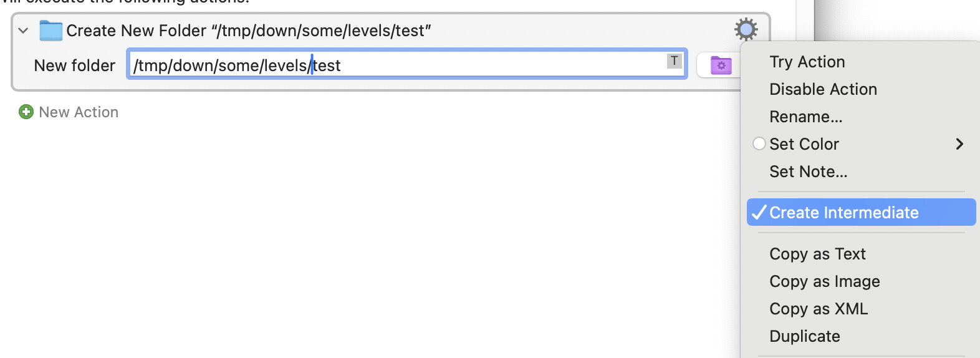Collapse the Create New Folder action
The width and height of the screenshot is (980, 358).
[x=24, y=31]
